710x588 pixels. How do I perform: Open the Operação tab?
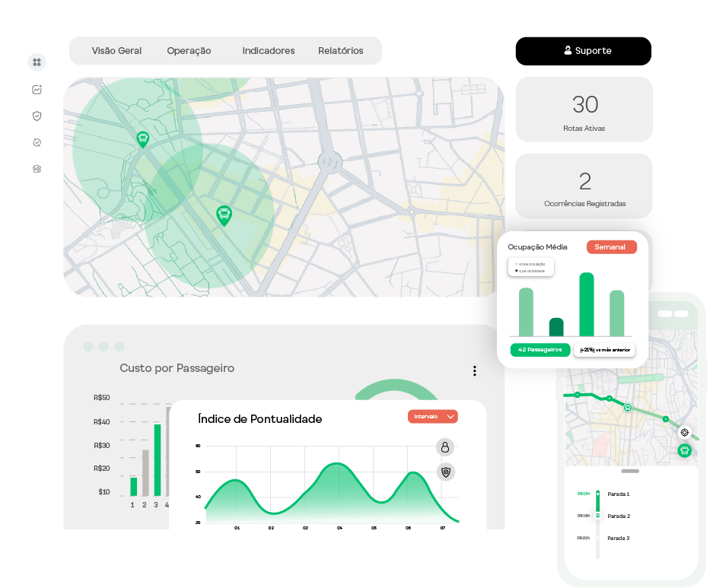[x=189, y=51]
